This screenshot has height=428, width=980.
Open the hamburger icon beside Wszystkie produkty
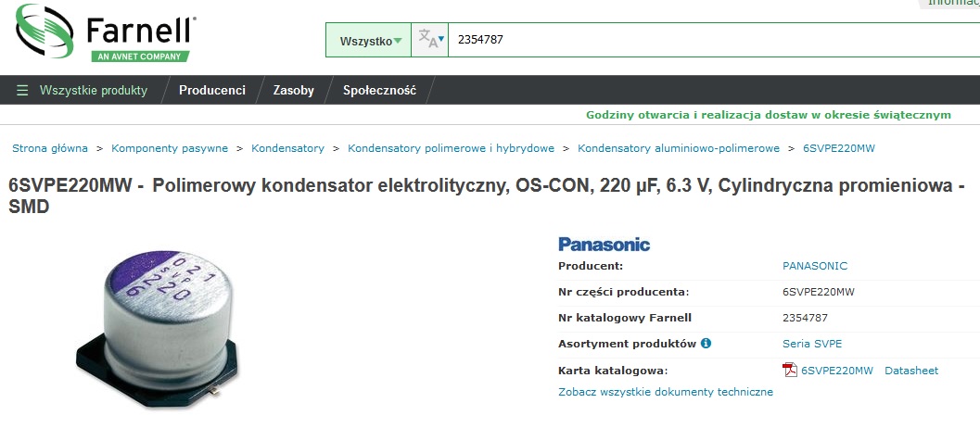pyautogui.click(x=22, y=90)
